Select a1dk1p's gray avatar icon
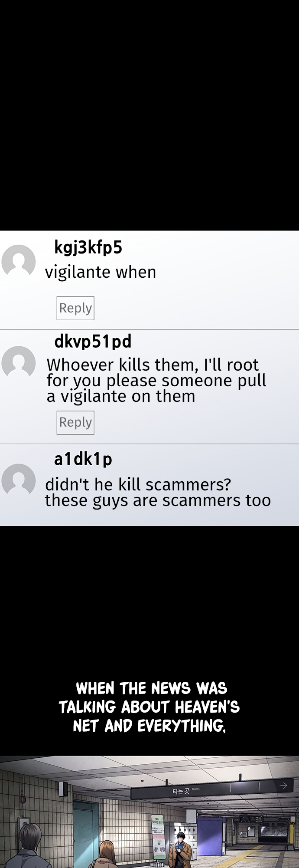299x868 pixels. [18, 480]
